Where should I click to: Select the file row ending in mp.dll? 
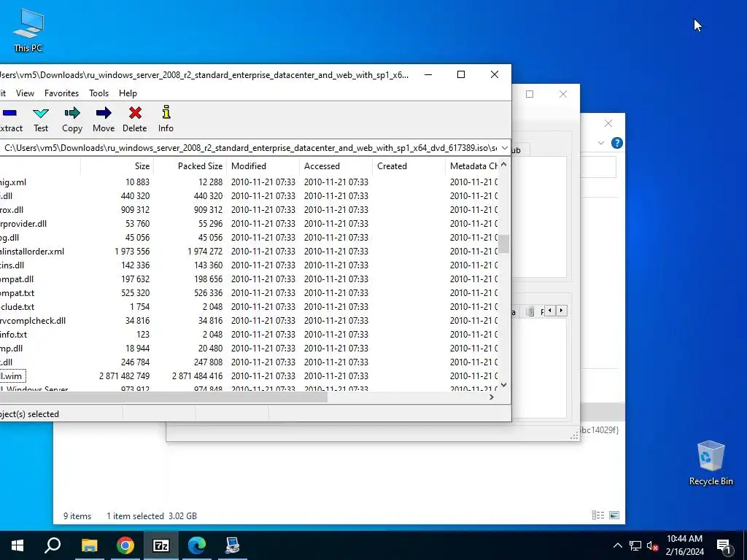coord(249,348)
